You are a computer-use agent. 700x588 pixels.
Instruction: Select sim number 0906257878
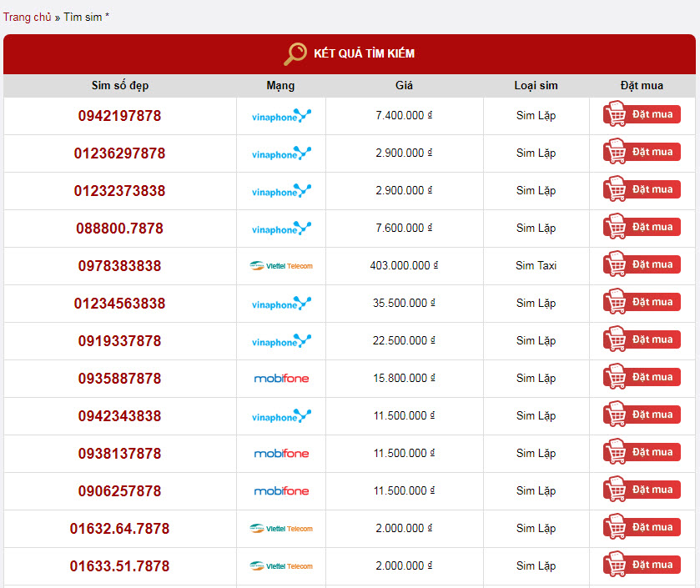coord(119,490)
